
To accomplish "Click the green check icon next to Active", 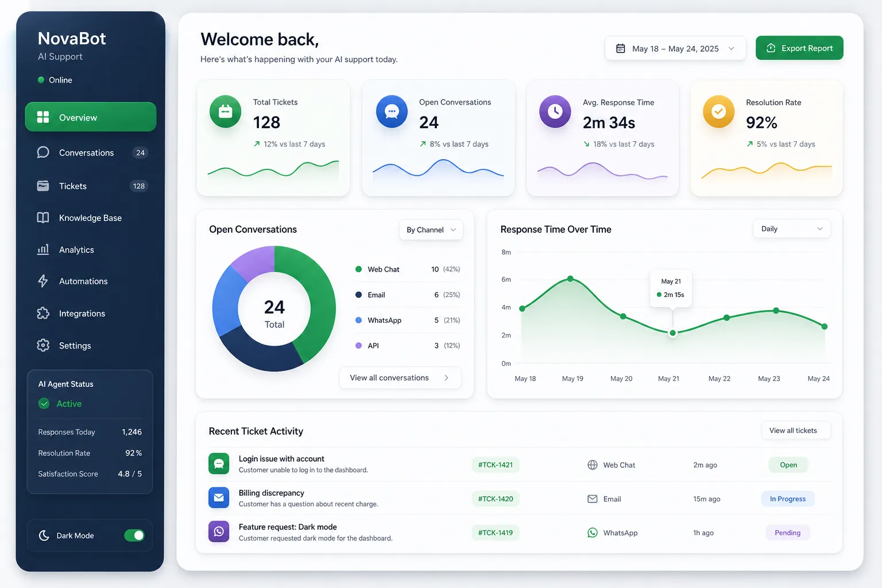I will (x=44, y=404).
